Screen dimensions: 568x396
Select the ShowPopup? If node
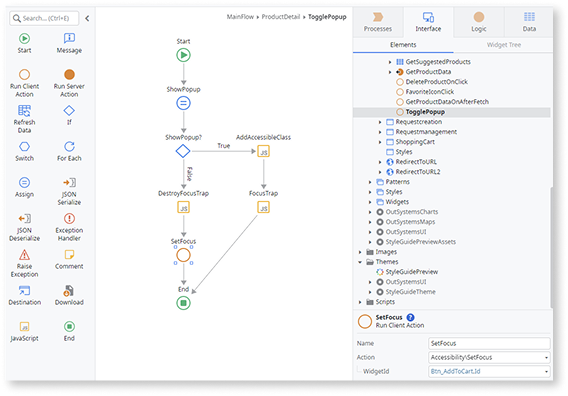pyautogui.click(x=183, y=151)
